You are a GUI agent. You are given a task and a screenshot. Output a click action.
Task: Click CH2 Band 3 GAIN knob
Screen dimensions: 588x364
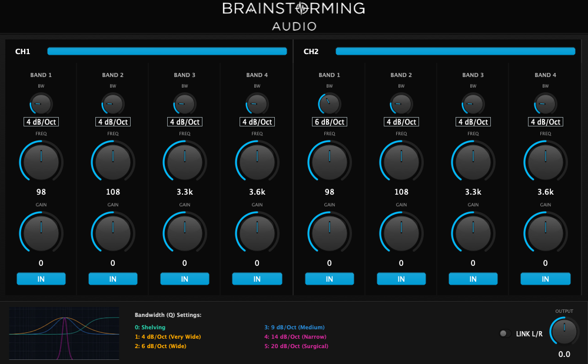[x=473, y=233]
